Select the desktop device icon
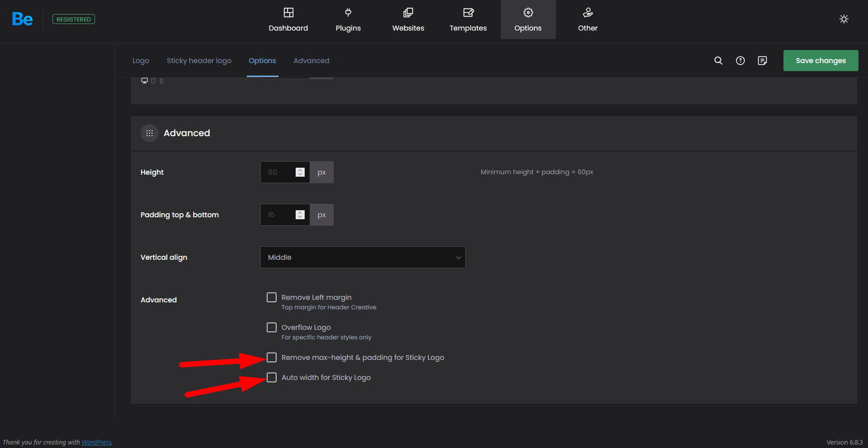868x448 pixels. point(145,81)
